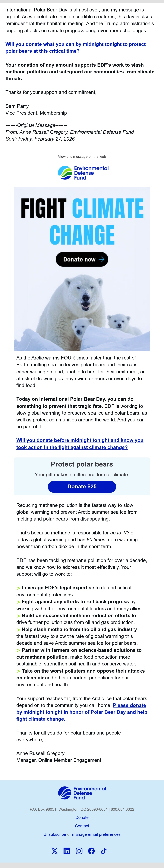Open the Instagram icon in footer
This screenshot has height=868, width=164.
coord(79,851)
